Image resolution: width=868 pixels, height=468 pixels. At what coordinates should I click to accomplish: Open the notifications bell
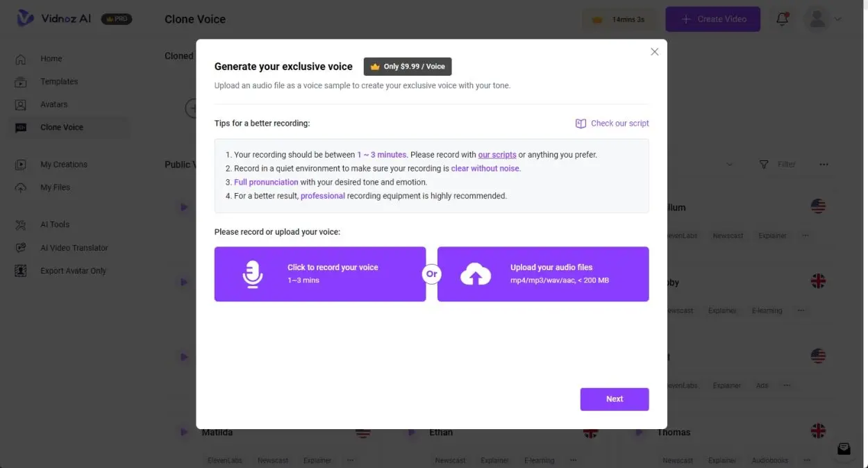tap(783, 19)
